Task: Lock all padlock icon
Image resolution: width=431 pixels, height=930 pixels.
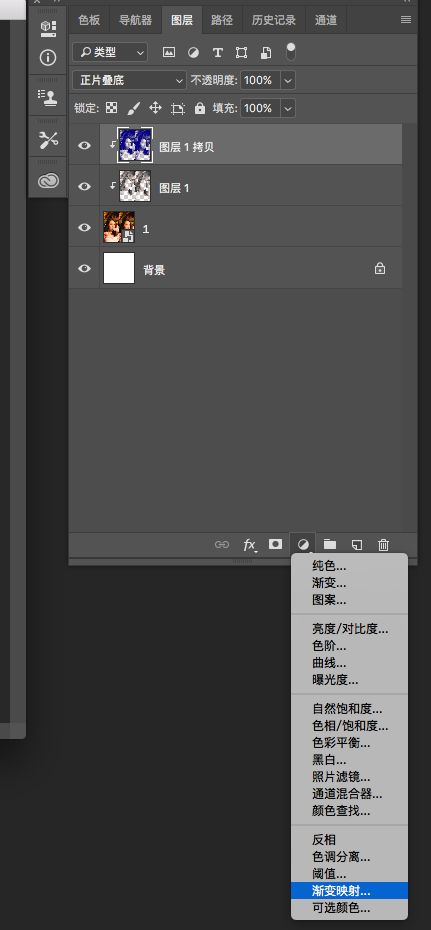Action: (x=200, y=108)
